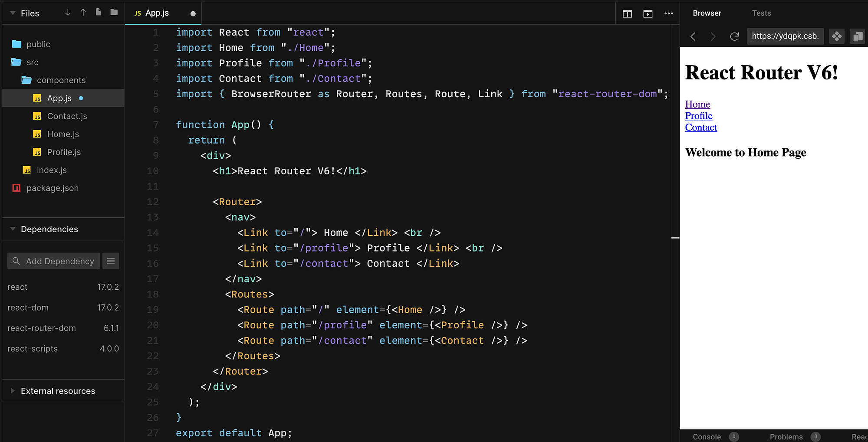
Task: Expand the External resources section
Action: click(12, 391)
